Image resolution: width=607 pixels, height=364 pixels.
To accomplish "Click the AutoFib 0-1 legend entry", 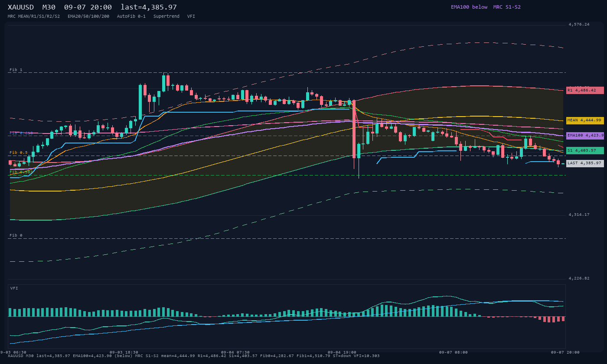I will [x=131, y=16].
